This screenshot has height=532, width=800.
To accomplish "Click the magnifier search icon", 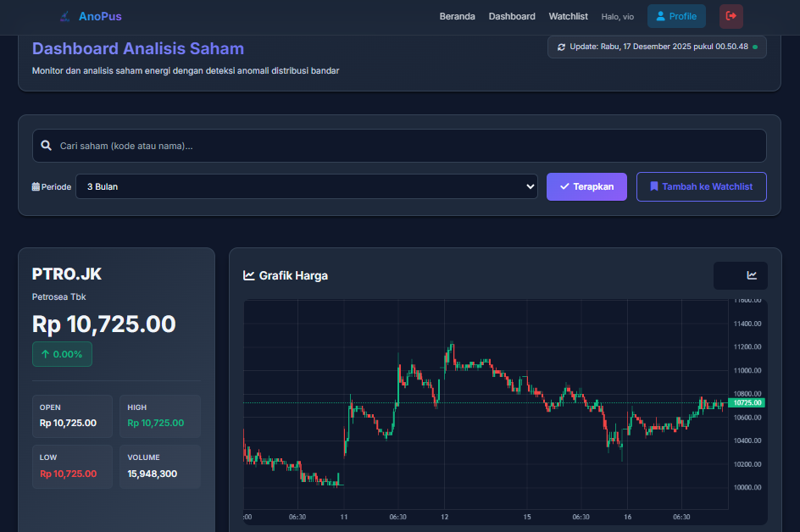I will [47, 146].
